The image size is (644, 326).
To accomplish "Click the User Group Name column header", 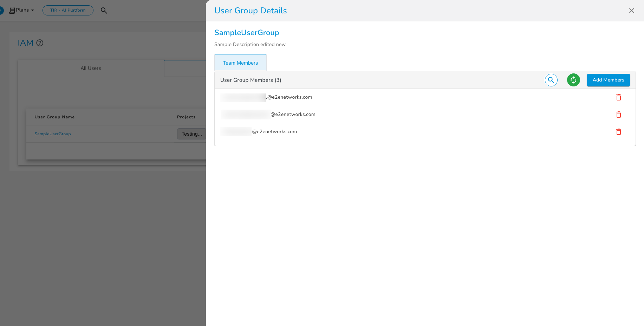I will [54, 117].
